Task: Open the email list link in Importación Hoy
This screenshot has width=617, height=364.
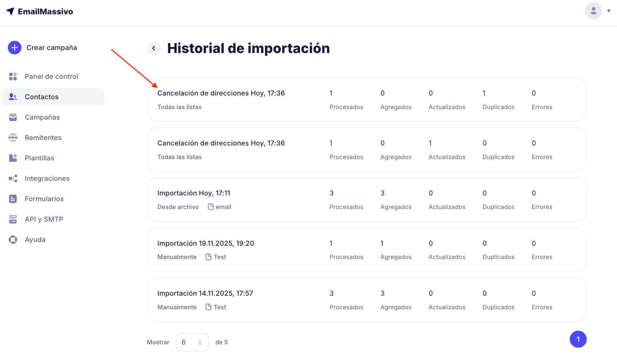Action: click(x=223, y=207)
